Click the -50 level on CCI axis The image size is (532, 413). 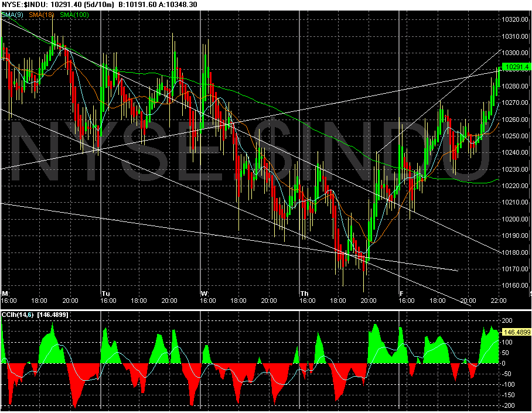507,374
